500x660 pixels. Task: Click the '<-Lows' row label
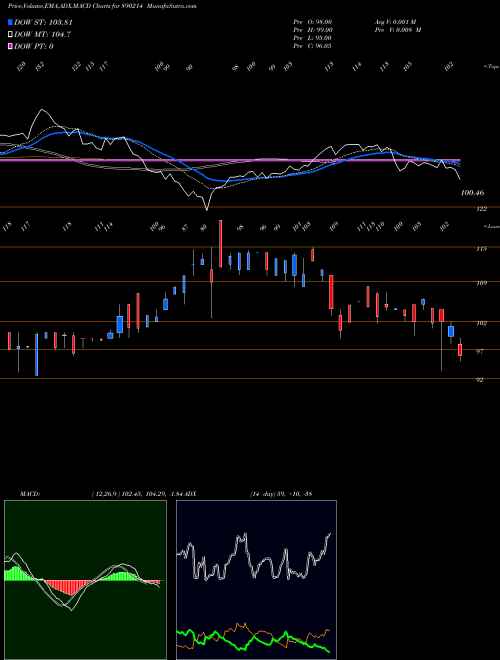(491, 226)
